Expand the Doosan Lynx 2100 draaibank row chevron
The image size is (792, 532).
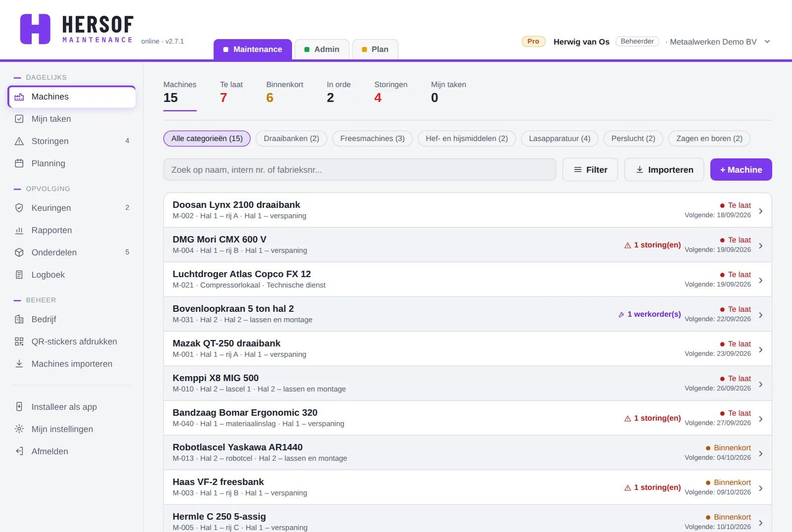(x=761, y=211)
